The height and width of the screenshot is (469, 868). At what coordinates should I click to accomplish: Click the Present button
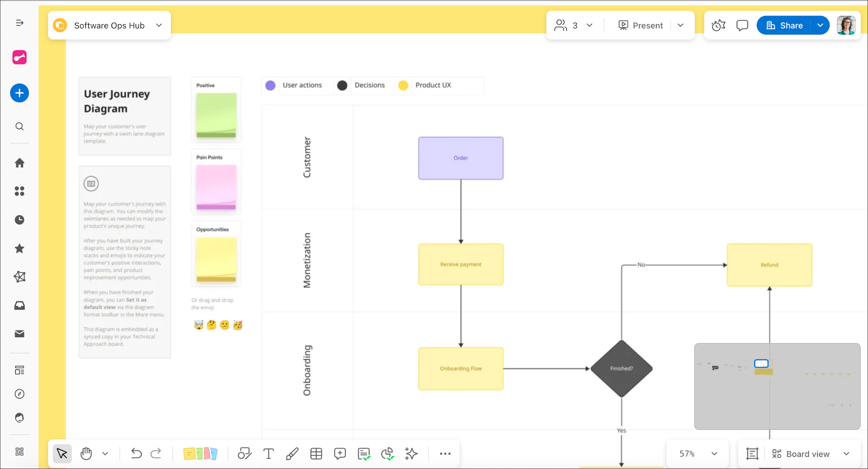(x=641, y=26)
